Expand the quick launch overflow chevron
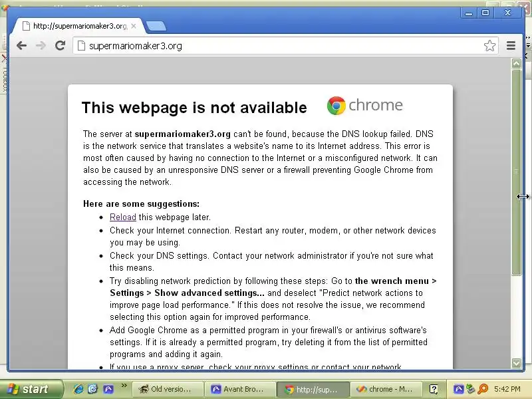Viewport: 532px width, 399px height. tap(124, 386)
